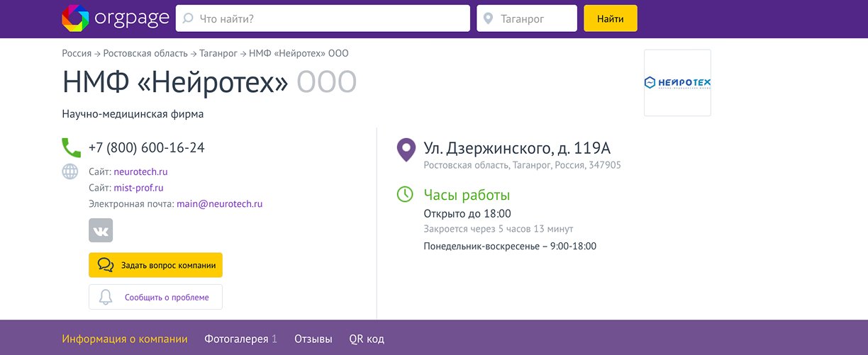Click the purple address map pin icon

(405, 150)
